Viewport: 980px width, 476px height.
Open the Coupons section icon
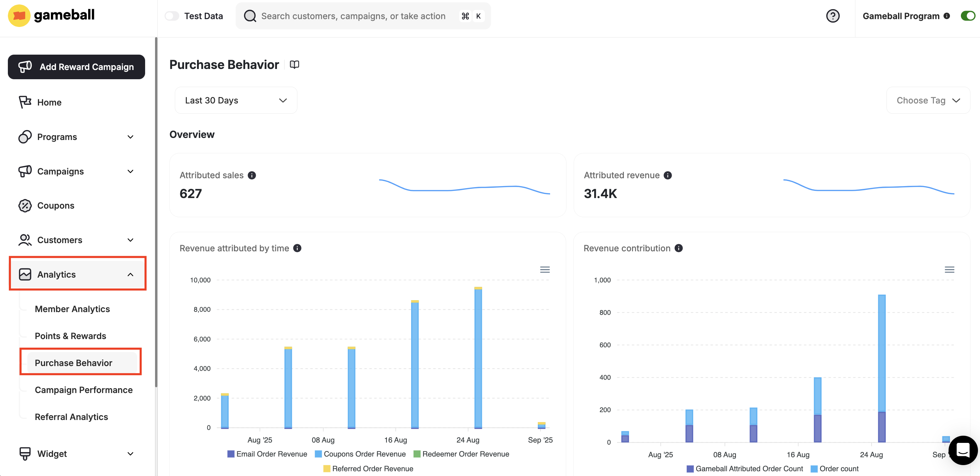coord(24,205)
